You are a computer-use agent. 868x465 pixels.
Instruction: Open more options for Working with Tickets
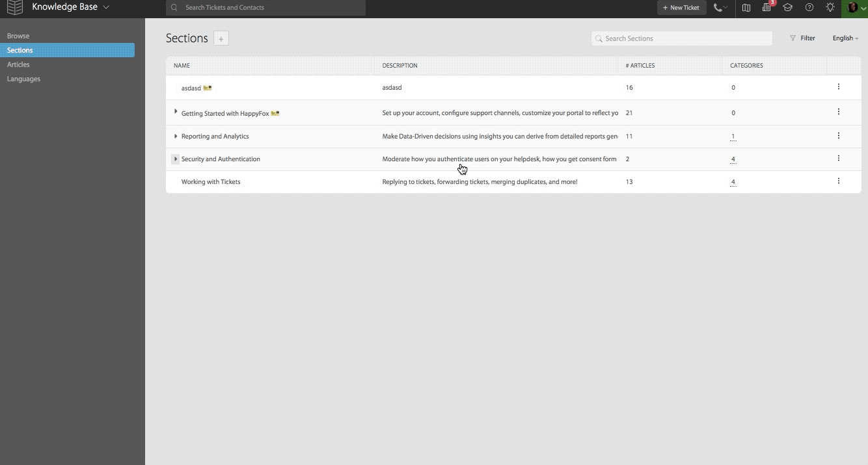tap(838, 181)
